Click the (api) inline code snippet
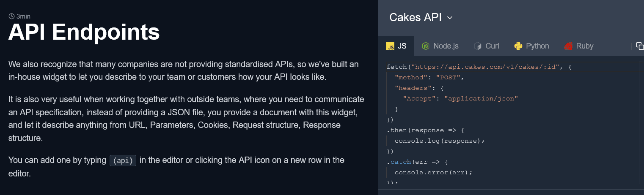The image size is (644, 195). [x=123, y=160]
